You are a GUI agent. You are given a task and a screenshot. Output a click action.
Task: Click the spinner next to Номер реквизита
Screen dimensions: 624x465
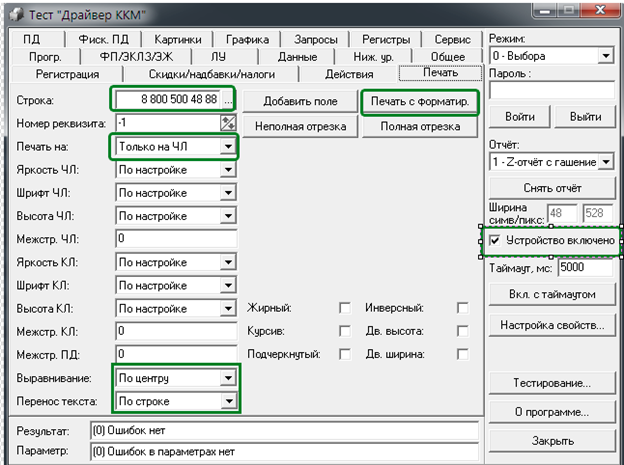(x=228, y=123)
